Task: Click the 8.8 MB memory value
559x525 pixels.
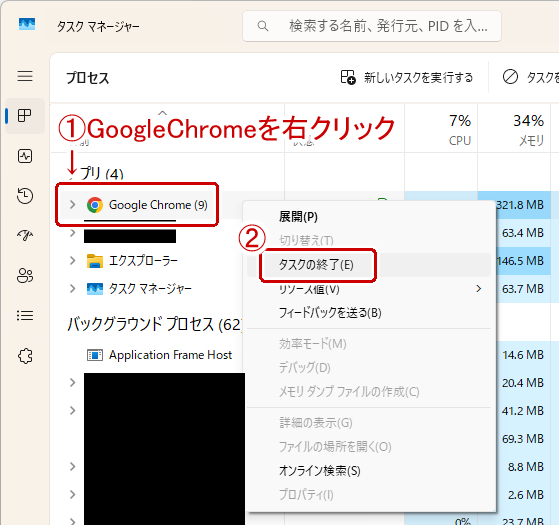Action: pyautogui.click(x=526, y=467)
